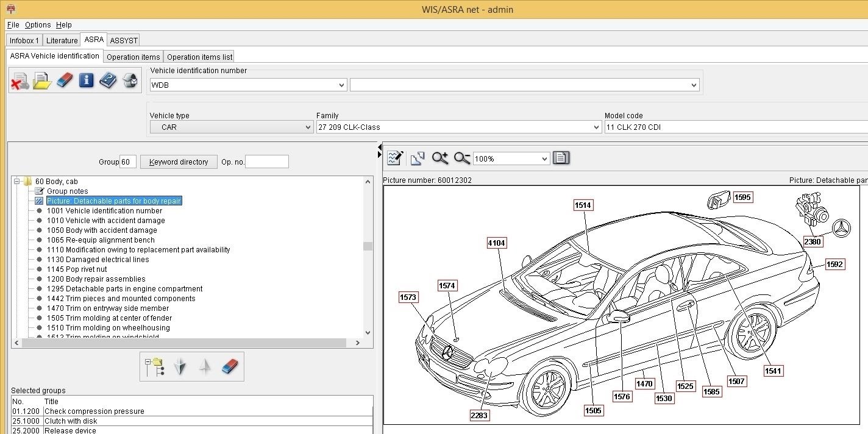This screenshot has height=434, width=868.
Task: Click the down arrow icon below the group tree
Action: [x=180, y=366]
